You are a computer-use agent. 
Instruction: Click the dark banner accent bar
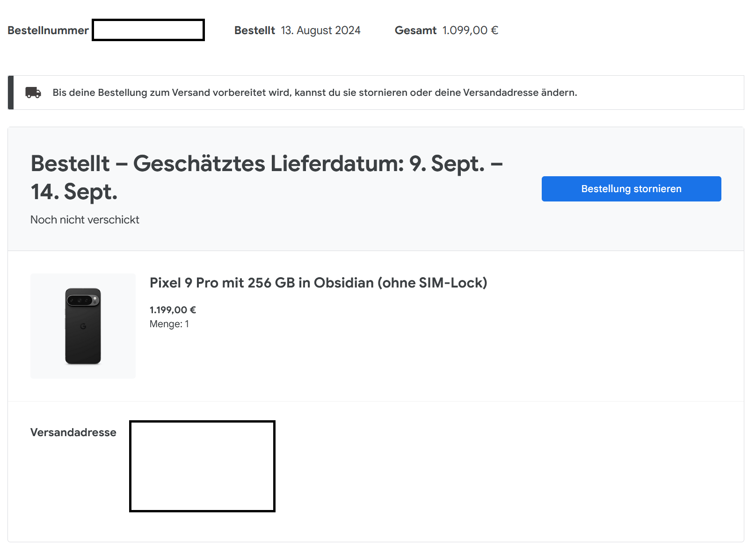pos(11,93)
